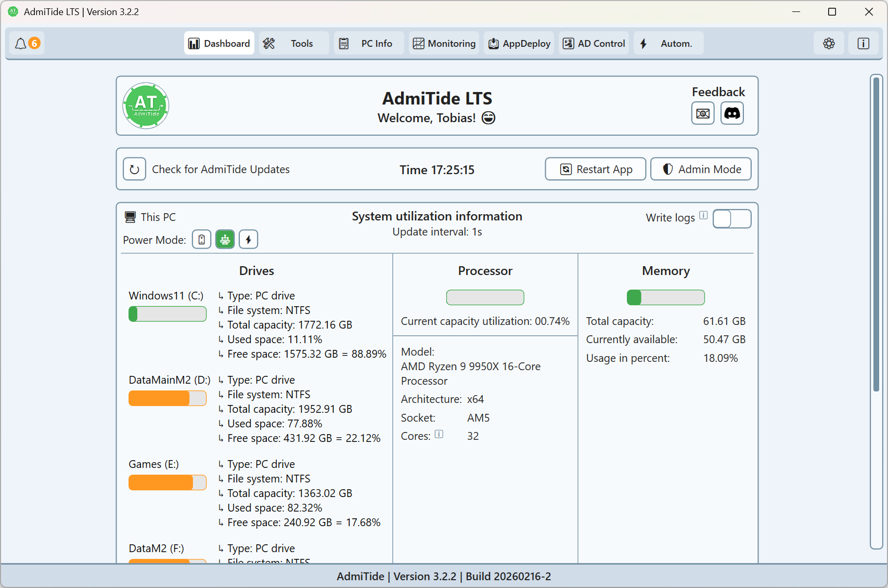The image size is (888, 588).
Task: Open the settings gear
Action: coord(829,43)
